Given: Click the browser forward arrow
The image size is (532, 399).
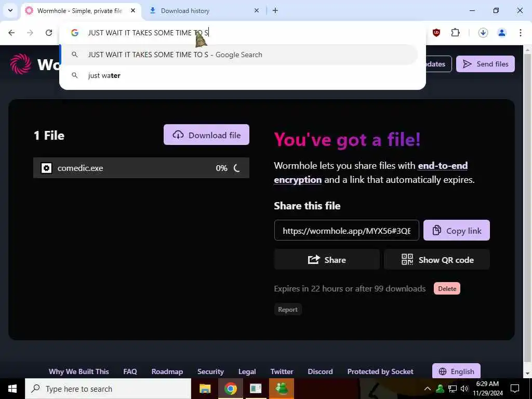Looking at the screenshot, I should point(30,33).
